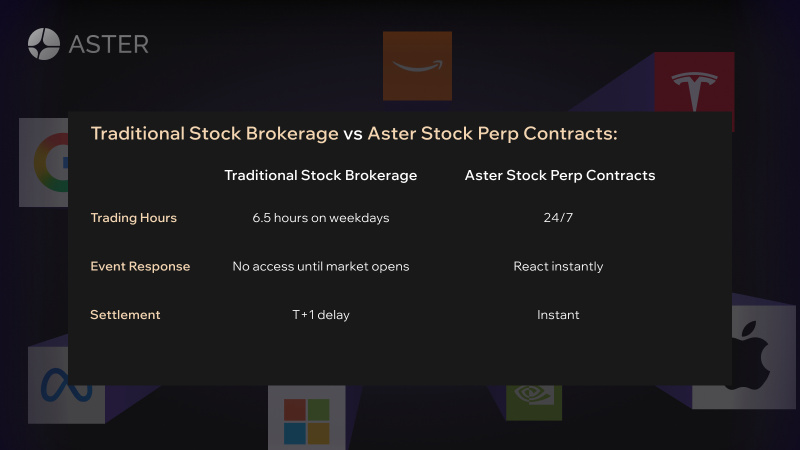Click the No access until market opens text
Image resolution: width=800 pixels, height=450 pixels.
pos(320,266)
